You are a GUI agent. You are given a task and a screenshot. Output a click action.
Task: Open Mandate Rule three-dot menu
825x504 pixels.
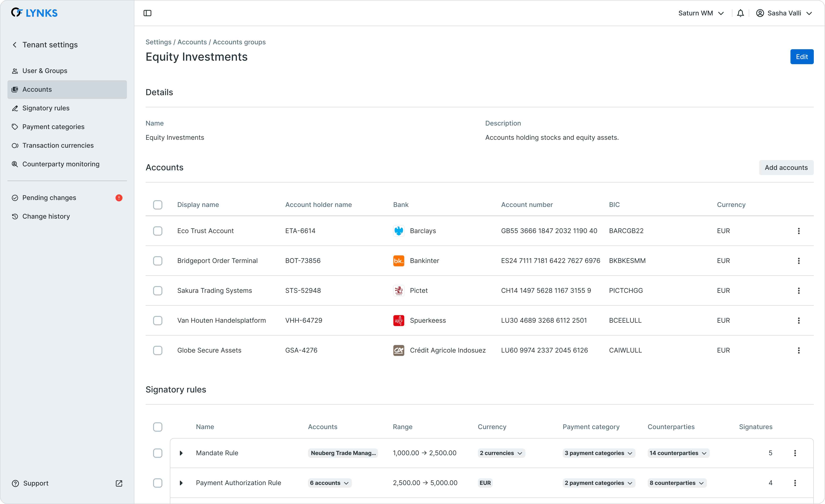click(x=795, y=453)
